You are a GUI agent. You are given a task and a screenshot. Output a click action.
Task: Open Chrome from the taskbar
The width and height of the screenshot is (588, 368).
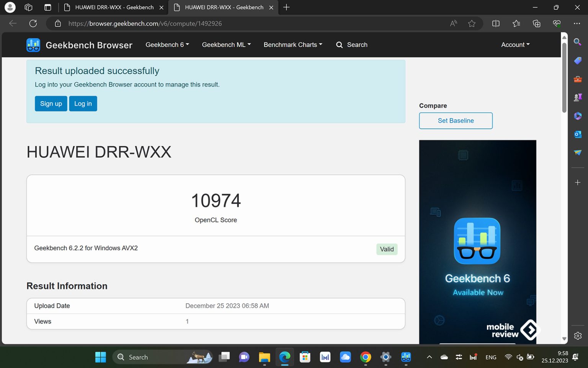coord(366,357)
